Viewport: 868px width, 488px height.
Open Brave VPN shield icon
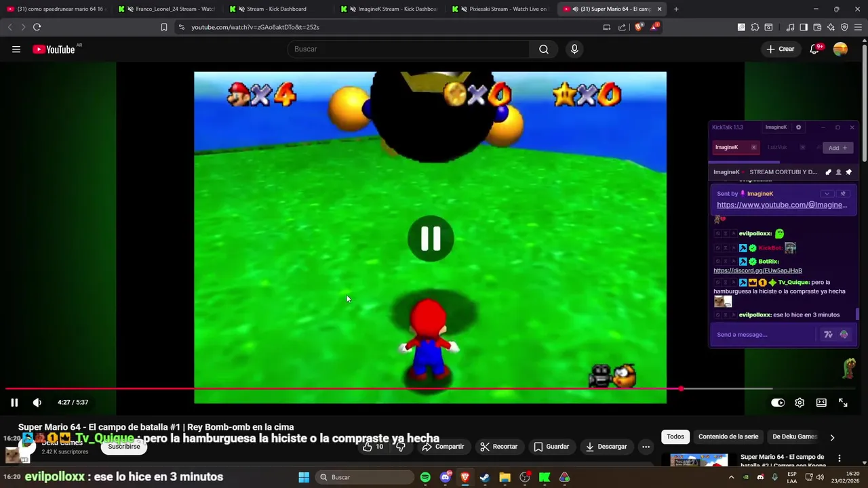[844, 27]
